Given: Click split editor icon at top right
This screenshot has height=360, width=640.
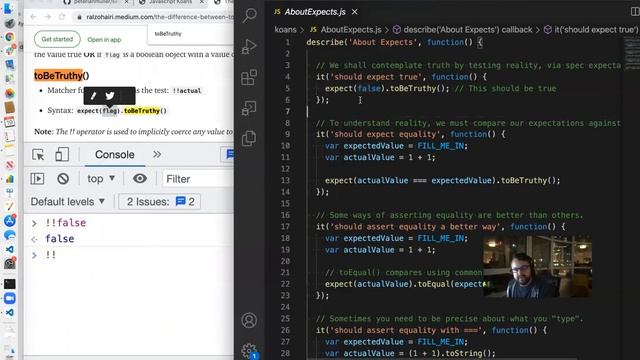Looking at the screenshot, I should coord(635,12).
